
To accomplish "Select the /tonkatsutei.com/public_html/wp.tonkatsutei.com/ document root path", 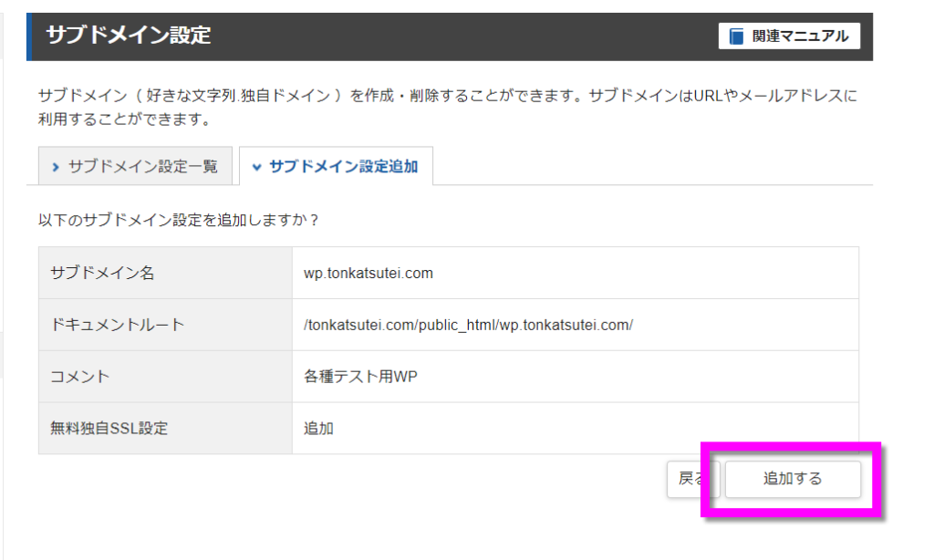I will click(x=468, y=326).
